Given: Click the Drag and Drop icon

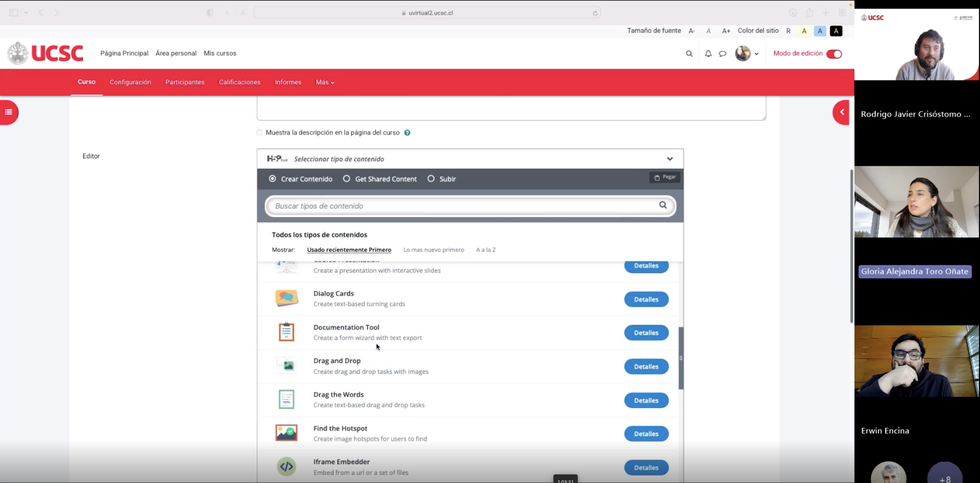Looking at the screenshot, I should pos(287,366).
